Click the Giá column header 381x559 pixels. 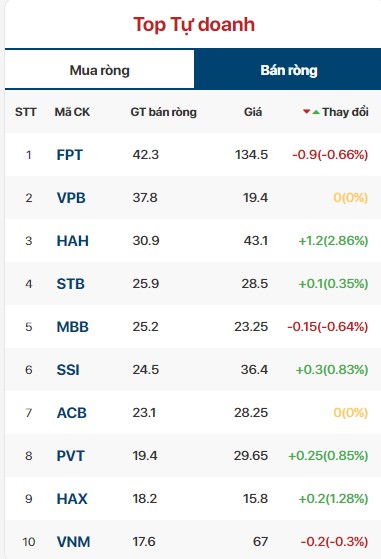pos(253,112)
